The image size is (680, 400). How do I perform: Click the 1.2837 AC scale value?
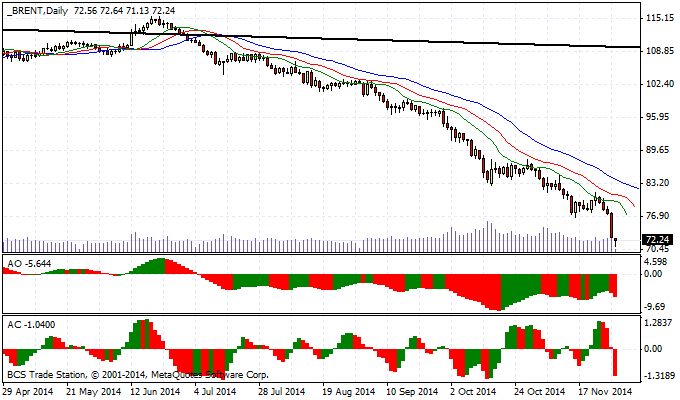click(x=659, y=323)
